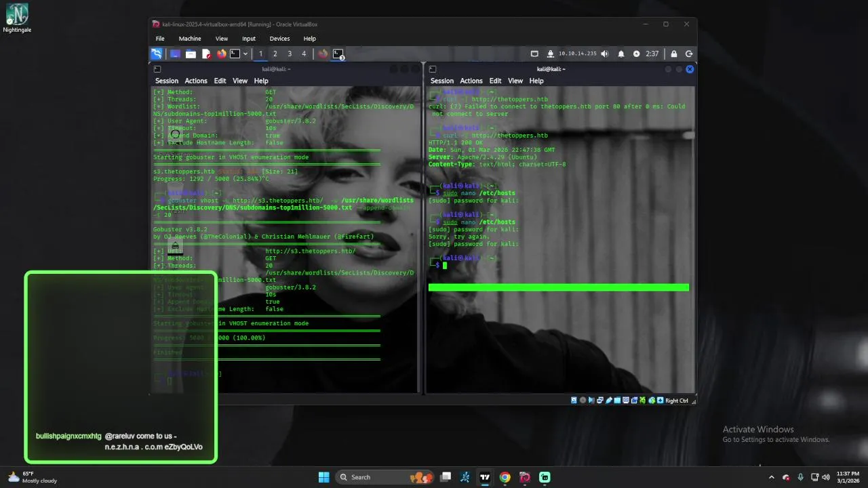The width and height of the screenshot is (868, 488).
Task: Switch to Kali workspace 1
Action: [260, 54]
